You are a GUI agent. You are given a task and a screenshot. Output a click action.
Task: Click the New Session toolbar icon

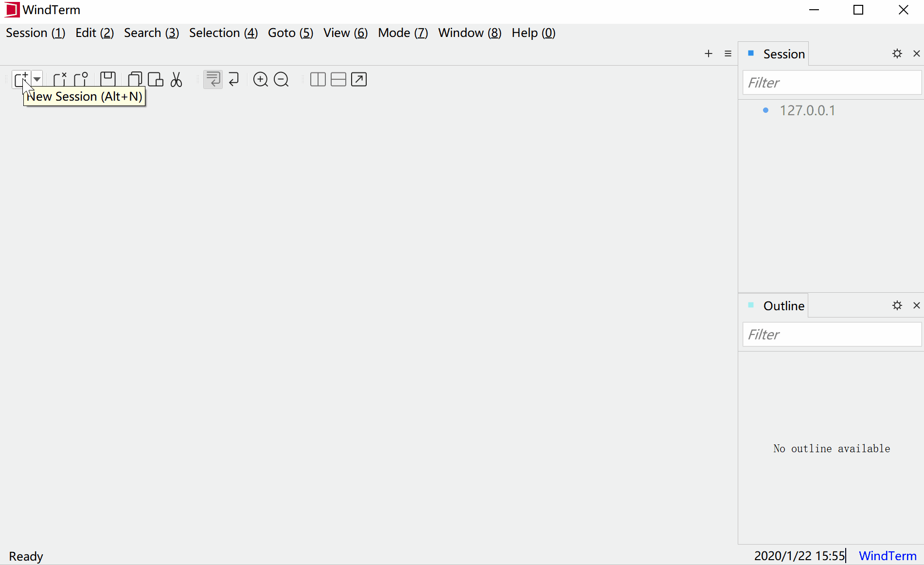pyautogui.click(x=21, y=79)
